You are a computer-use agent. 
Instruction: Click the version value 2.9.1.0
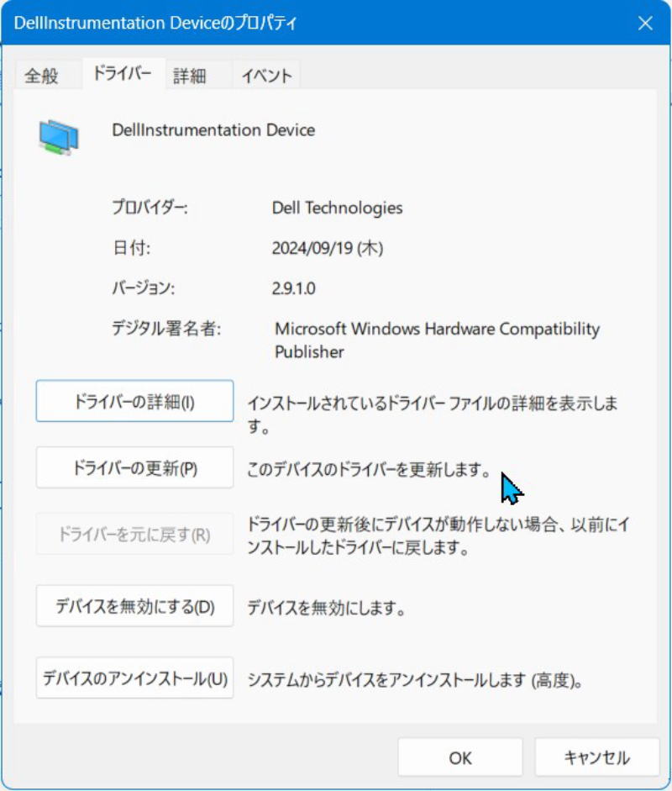point(293,288)
